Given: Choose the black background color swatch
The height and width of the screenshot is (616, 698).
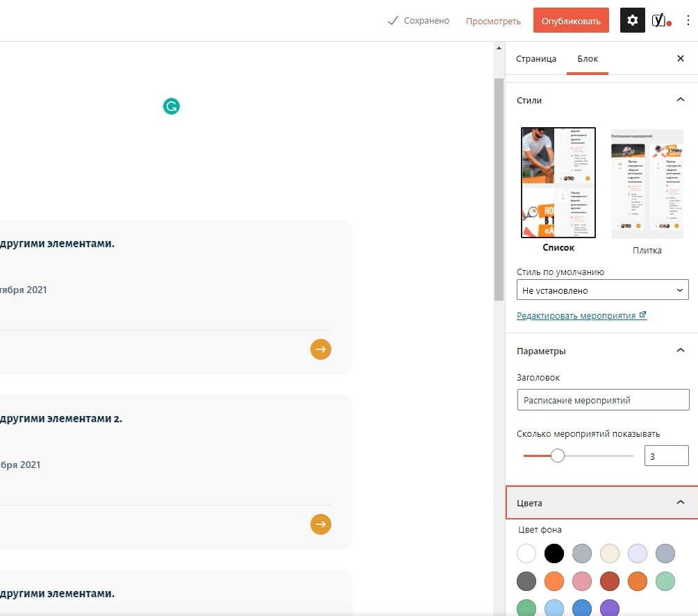Looking at the screenshot, I should coord(554,553).
